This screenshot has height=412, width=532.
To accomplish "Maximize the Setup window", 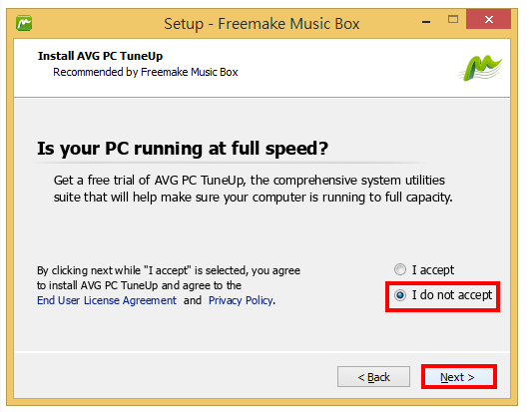I will point(452,19).
